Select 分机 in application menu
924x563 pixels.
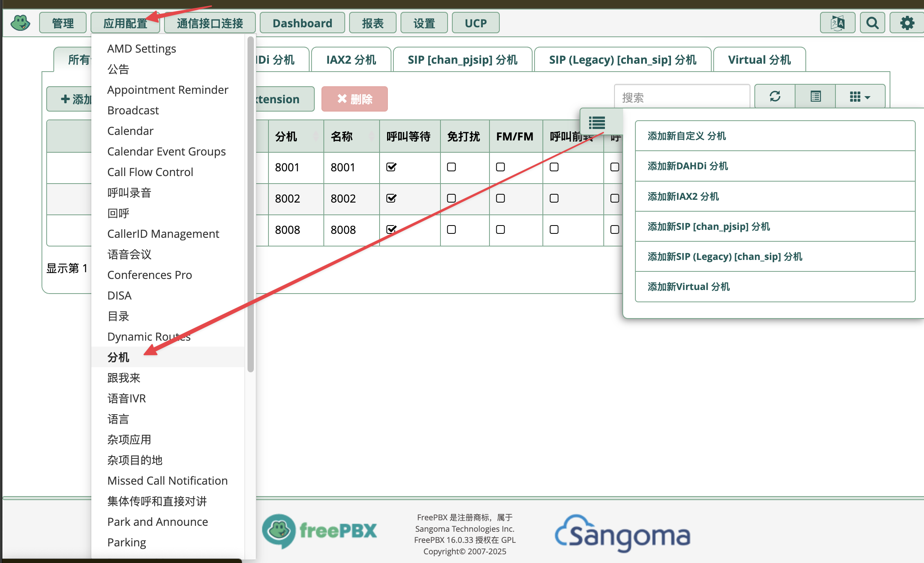pyautogui.click(x=168, y=357)
